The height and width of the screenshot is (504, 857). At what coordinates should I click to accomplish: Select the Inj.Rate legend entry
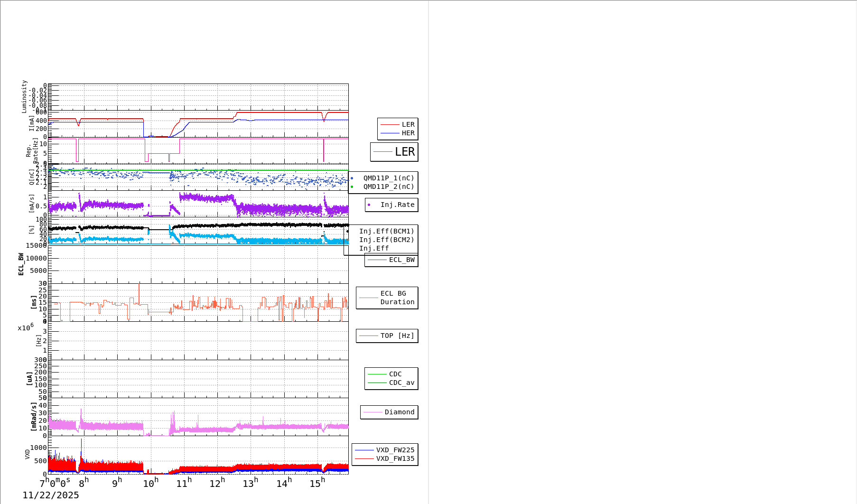tap(391, 205)
